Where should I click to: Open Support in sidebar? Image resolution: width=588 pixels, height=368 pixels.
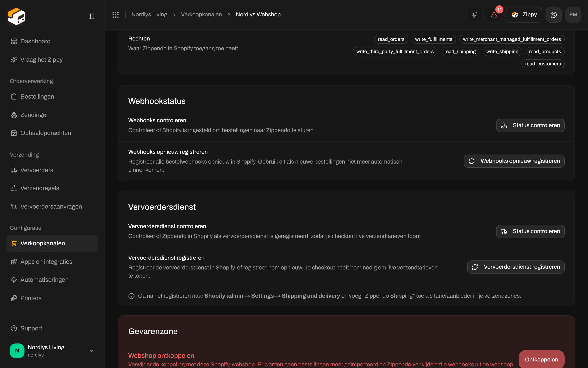pos(52,328)
